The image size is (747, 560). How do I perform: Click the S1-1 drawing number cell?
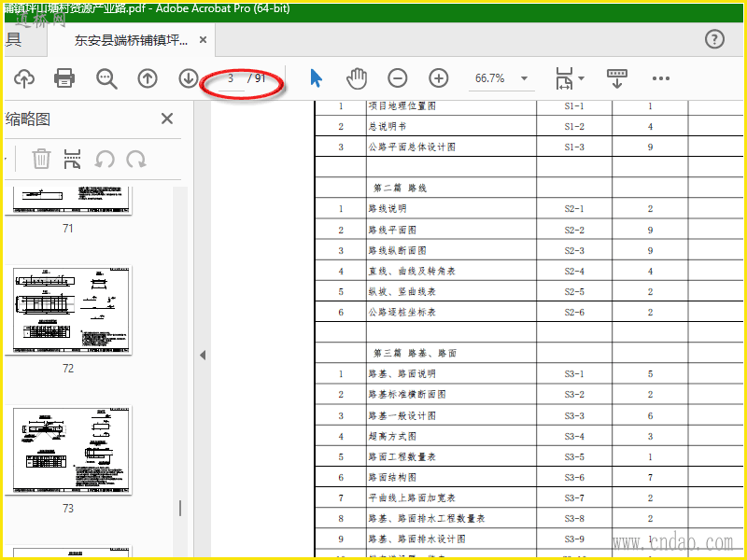pyautogui.click(x=574, y=105)
